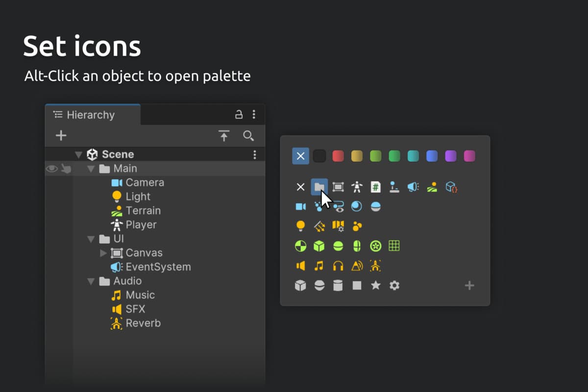
Task: Toggle visibility eye for Main object
Action: coord(51,169)
